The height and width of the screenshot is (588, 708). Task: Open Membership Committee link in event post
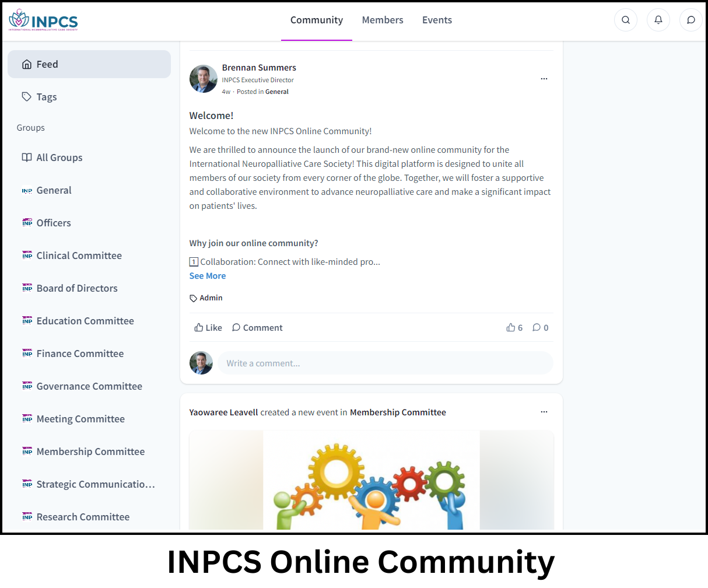click(398, 412)
